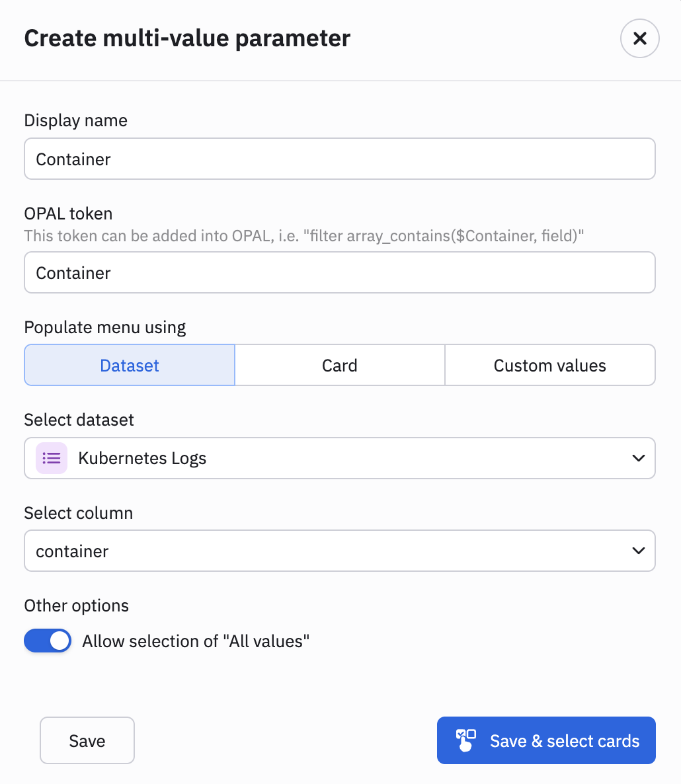Click the white Save button

pyautogui.click(x=87, y=740)
